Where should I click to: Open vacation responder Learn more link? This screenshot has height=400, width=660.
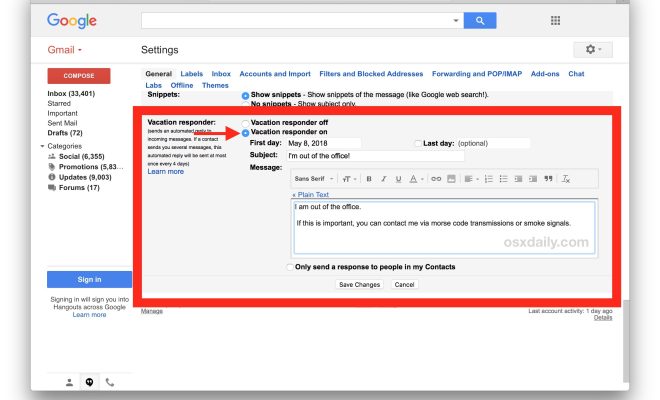pos(165,172)
